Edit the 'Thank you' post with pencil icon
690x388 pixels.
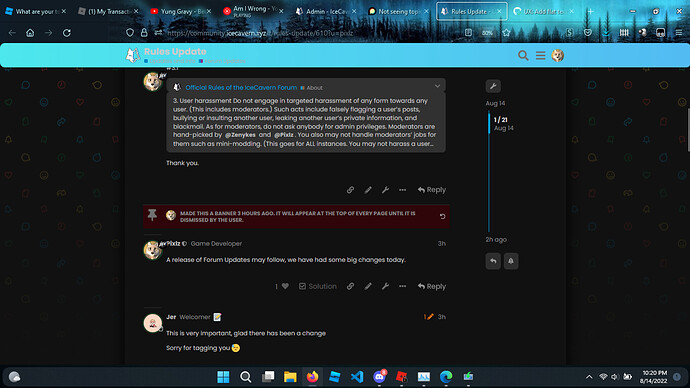pos(368,190)
